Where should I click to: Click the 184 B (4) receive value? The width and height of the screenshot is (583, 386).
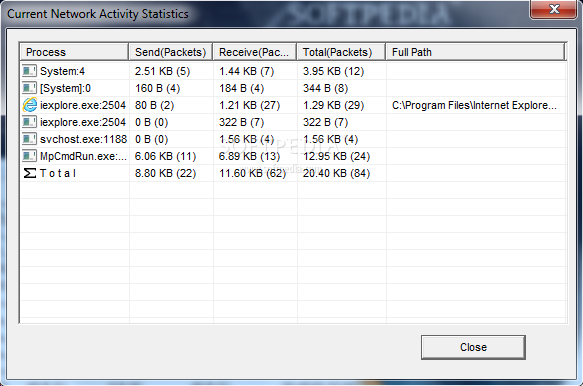[241, 88]
